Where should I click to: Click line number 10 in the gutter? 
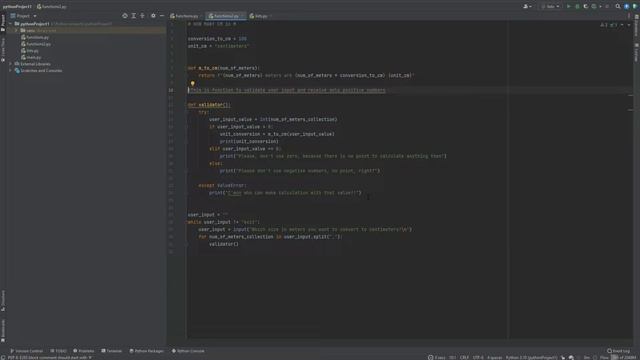[171, 90]
